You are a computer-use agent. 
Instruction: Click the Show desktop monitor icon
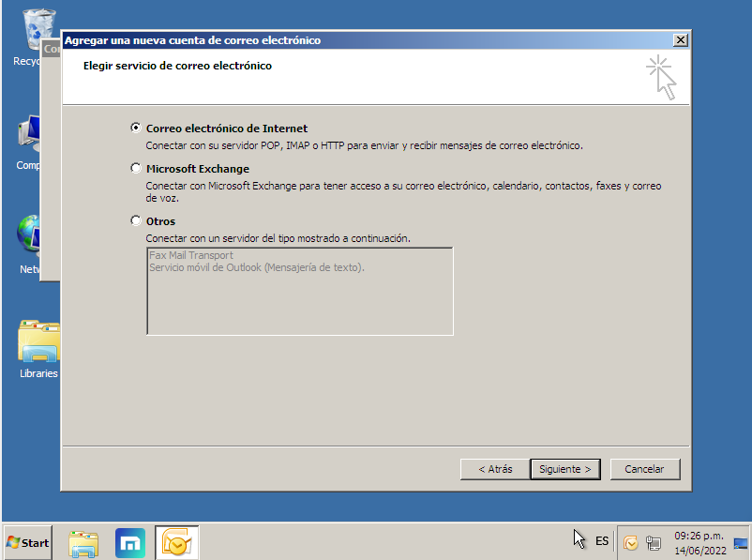(x=741, y=543)
